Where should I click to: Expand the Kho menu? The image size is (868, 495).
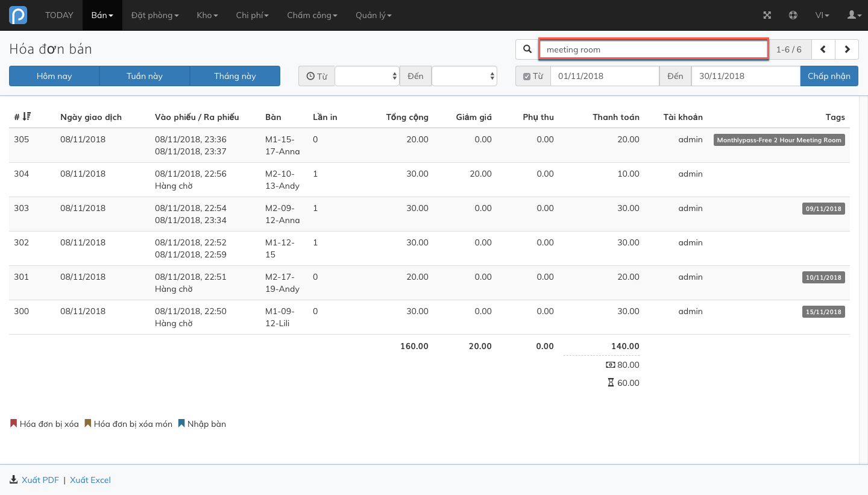207,15
